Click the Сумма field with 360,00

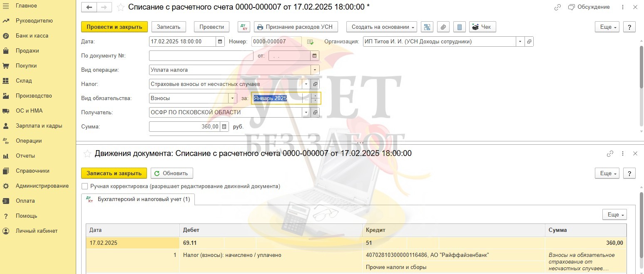tap(184, 127)
